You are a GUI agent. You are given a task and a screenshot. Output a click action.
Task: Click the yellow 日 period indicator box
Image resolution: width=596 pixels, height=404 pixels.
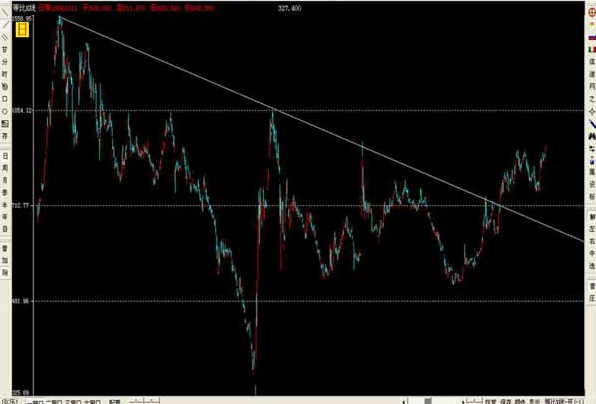tap(22, 29)
